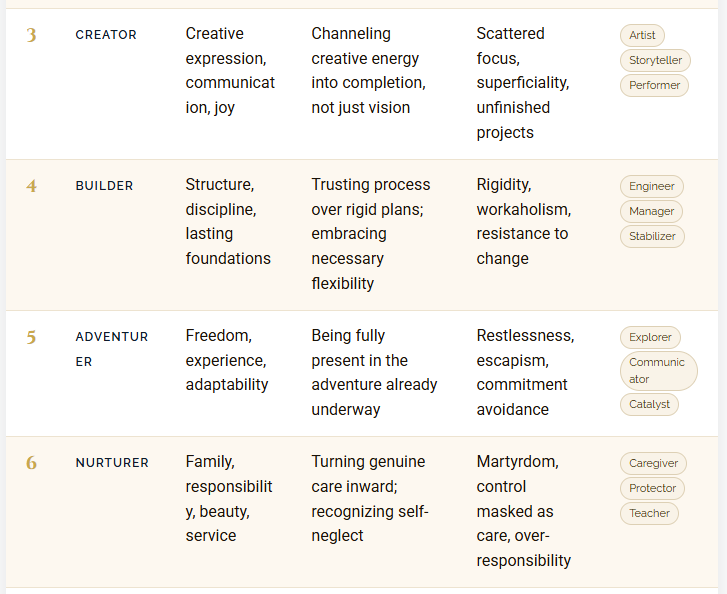The width and height of the screenshot is (727, 594).
Task: Click the Artist tag
Action: coord(642,35)
